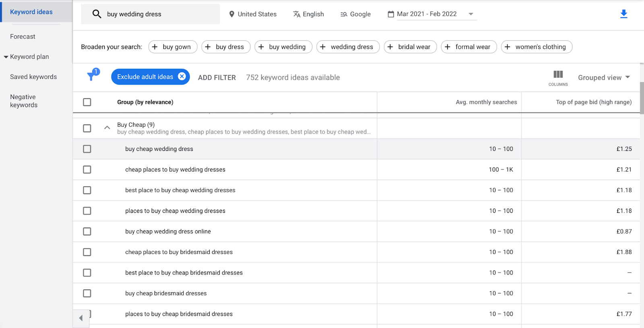Click ADD FILTER

point(217,78)
